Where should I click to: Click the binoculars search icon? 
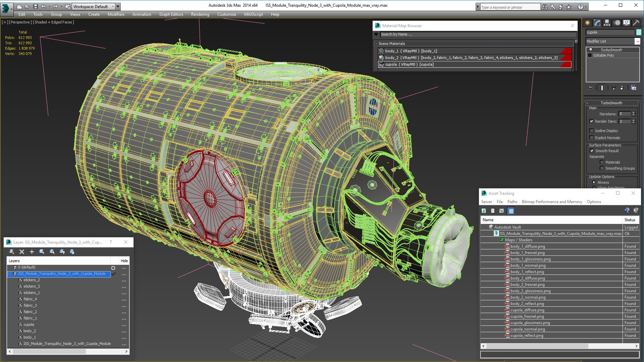pyautogui.click(x=544, y=7)
